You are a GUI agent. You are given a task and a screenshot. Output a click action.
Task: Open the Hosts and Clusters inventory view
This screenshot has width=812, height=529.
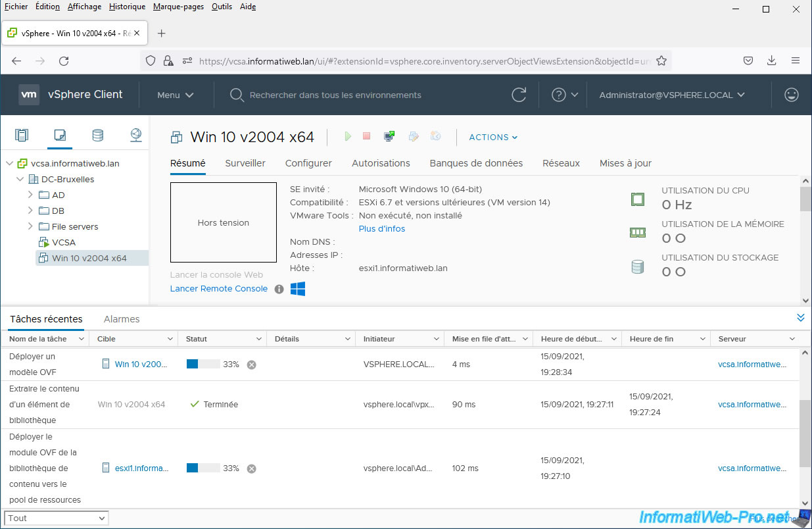22,136
